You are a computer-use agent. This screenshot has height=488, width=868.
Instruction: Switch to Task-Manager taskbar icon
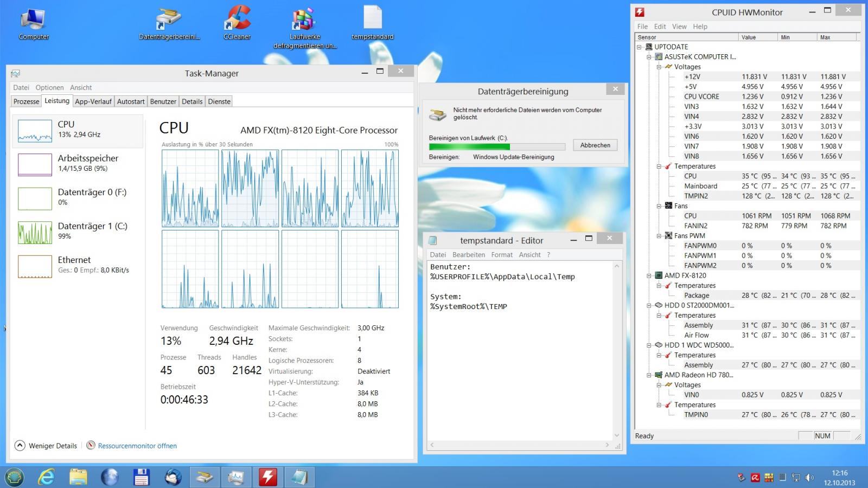pos(236,477)
